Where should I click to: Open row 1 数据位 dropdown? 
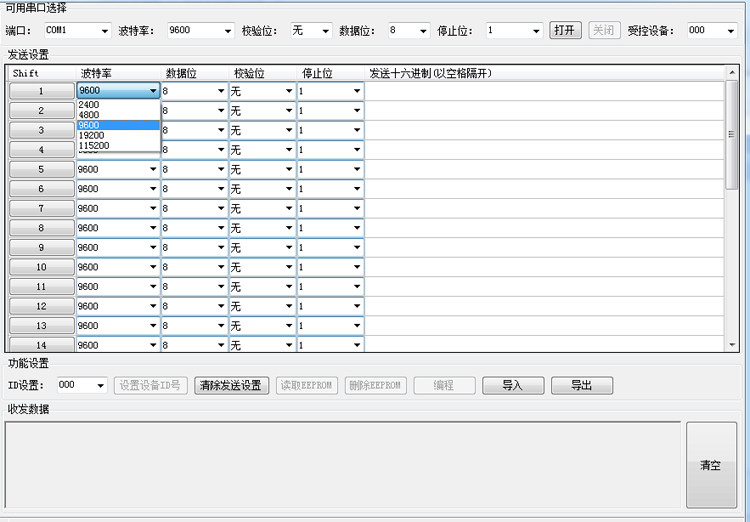pyautogui.click(x=195, y=91)
